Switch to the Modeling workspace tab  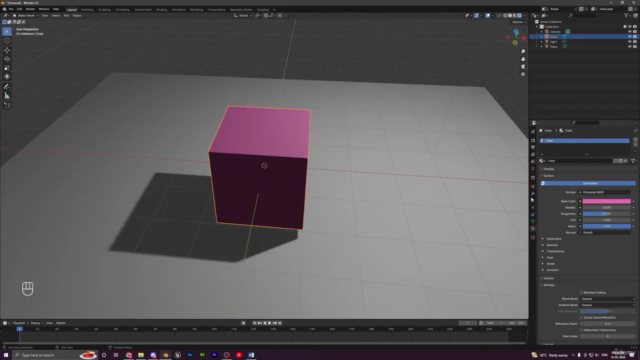[87, 9]
